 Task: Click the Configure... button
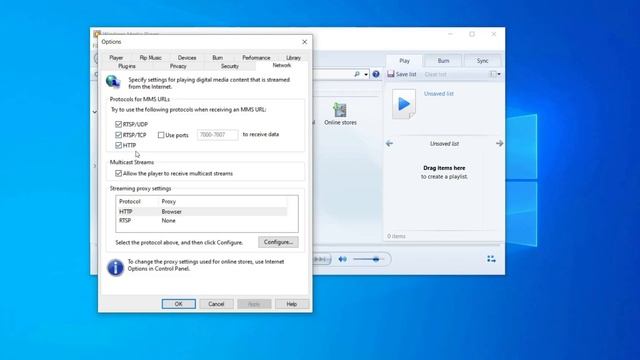pyautogui.click(x=278, y=242)
